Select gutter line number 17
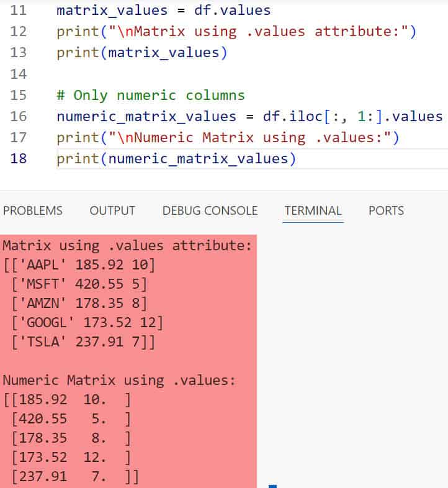The height and width of the screenshot is (488, 448). 19,137
